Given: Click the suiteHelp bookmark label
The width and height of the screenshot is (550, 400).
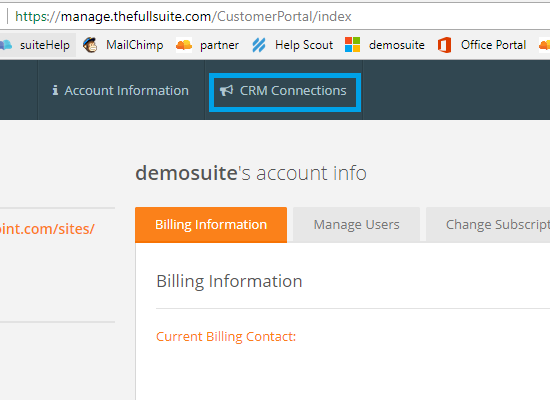Looking at the screenshot, I should [45, 45].
